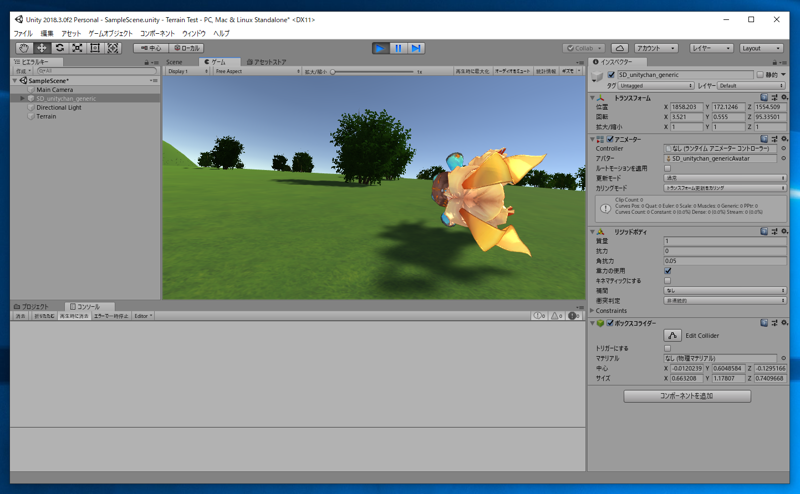
Task: Open the Box Collider gear menu
Action: pyautogui.click(x=784, y=323)
